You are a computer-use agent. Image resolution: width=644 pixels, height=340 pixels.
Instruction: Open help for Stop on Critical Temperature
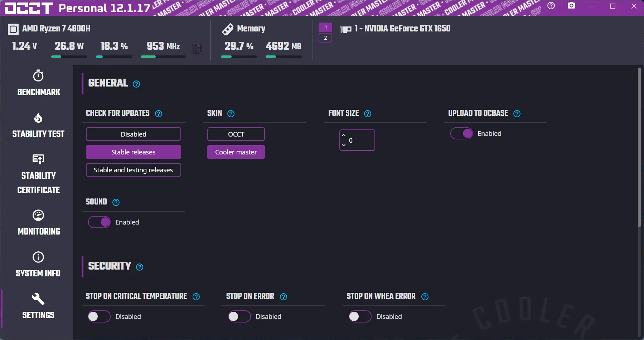click(x=196, y=297)
